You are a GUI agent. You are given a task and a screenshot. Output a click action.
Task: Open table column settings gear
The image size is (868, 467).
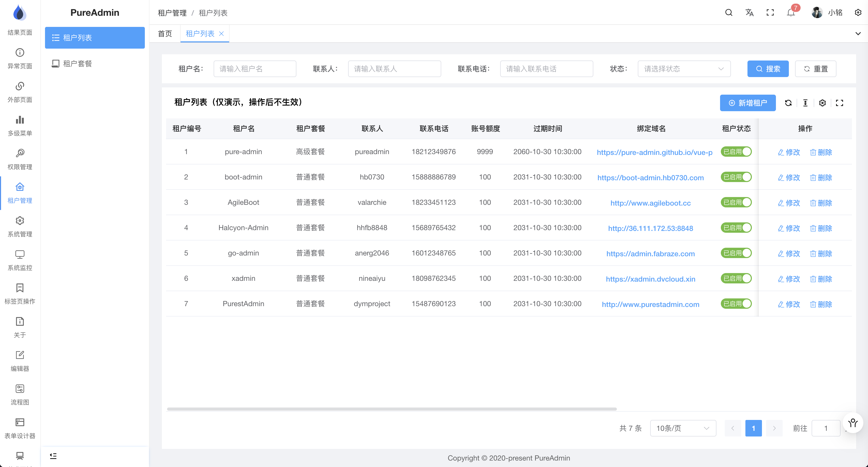point(822,103)
